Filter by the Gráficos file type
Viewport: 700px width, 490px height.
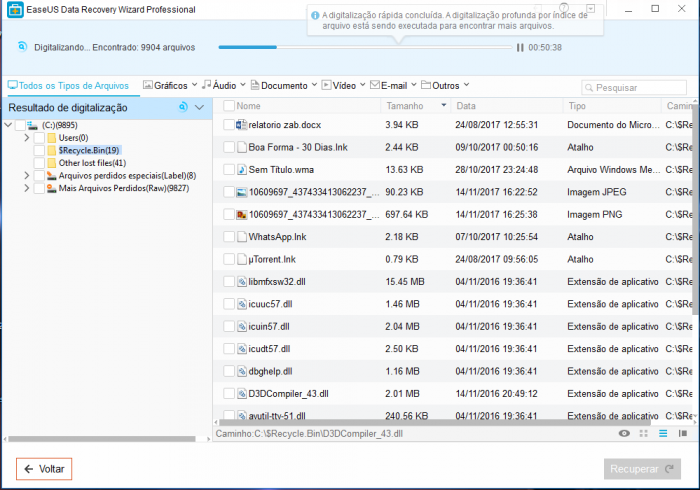pyautogui.click(x=166, y=85)
